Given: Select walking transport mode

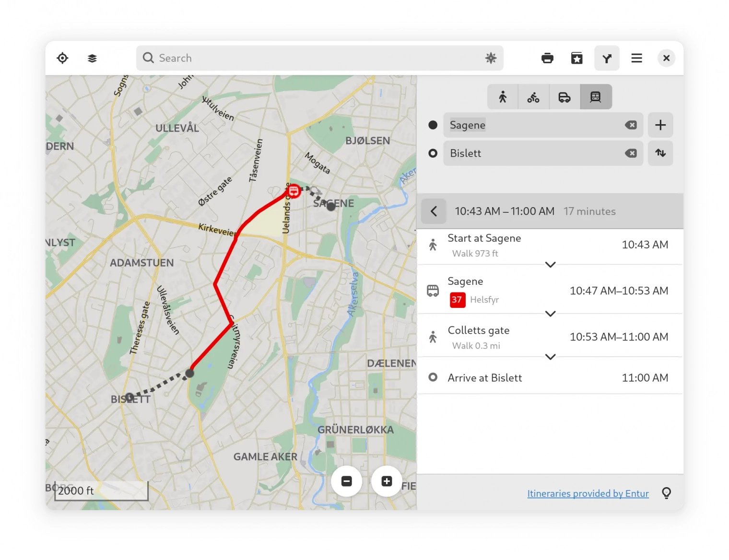Looking at the screenshot, I should 503,97.
